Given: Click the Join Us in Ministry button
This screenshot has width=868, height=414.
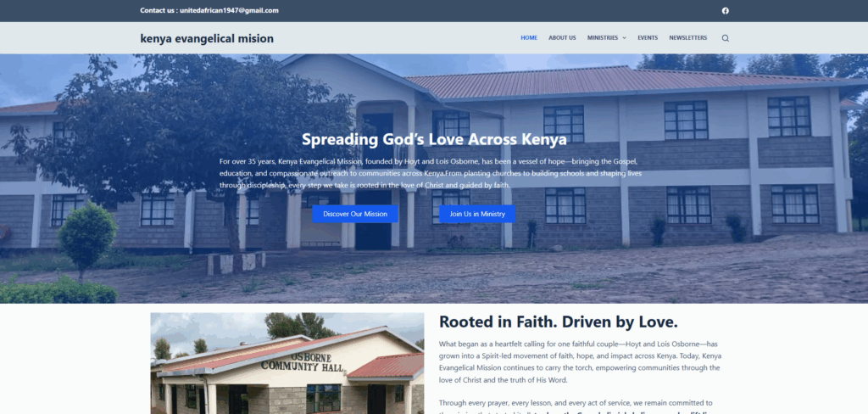Looking at the screenshot, I should pyautogui.click(x=477, y=214).
